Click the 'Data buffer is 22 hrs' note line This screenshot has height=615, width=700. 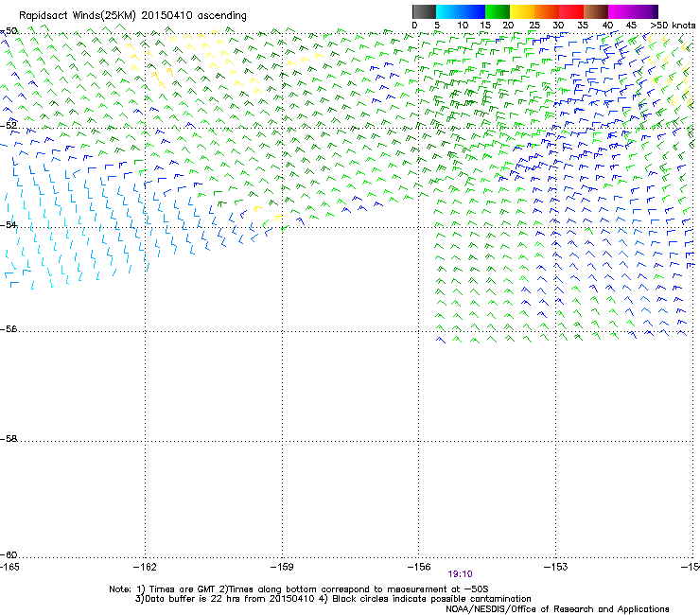[333, 599]
